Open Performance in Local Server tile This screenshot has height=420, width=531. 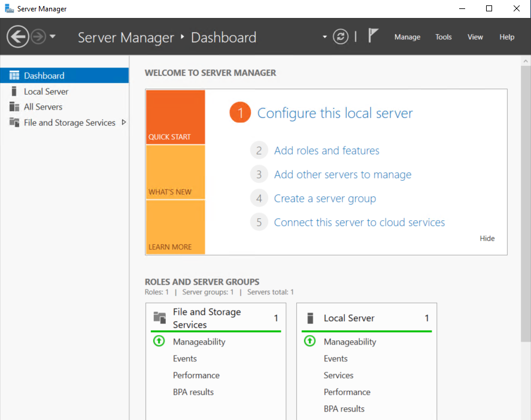pos(347,392)
